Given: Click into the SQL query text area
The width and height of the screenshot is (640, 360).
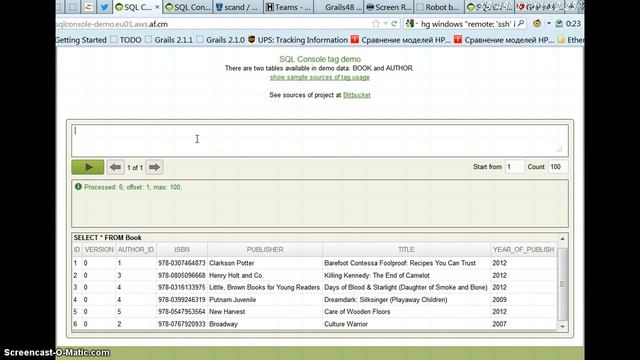Looking at the screenshot, I should pos(320,140).
